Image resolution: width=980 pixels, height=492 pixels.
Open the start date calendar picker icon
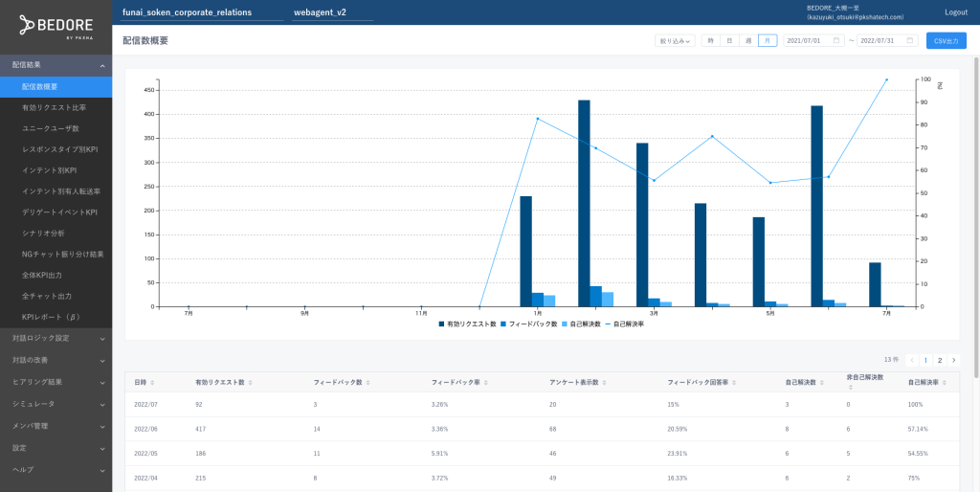[836, 41]
